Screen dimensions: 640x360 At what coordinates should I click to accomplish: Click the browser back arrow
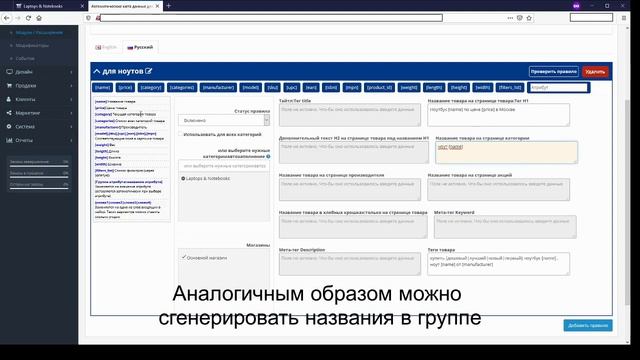point(7,18)
